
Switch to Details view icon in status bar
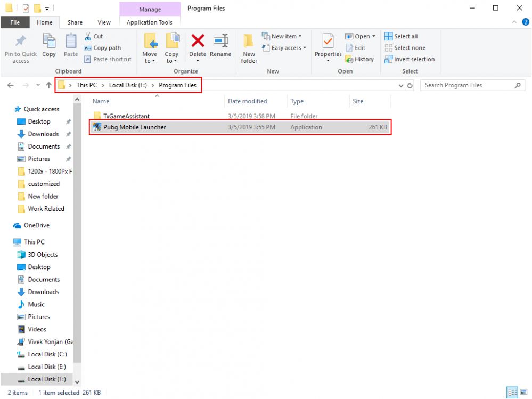pos(512,393)
